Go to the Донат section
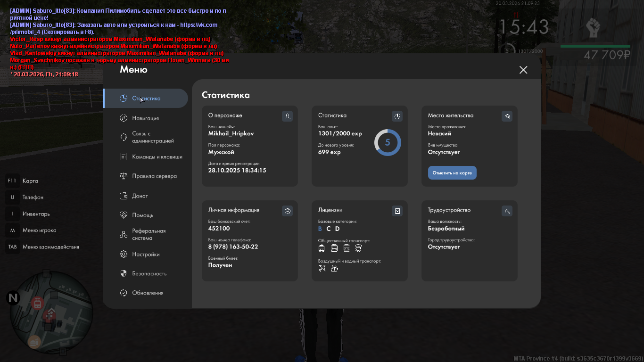This screenshot has height=362, width=644. coord(140,196)
